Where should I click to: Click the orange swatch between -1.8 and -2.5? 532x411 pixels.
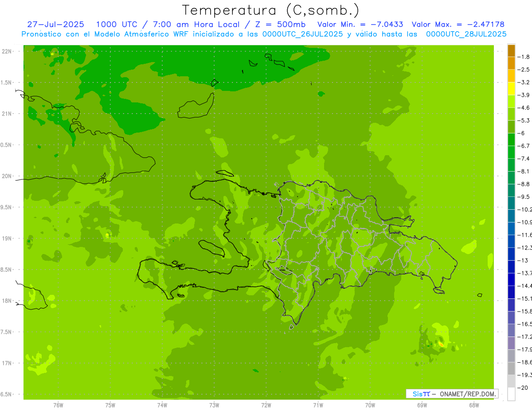coord(511,63)
